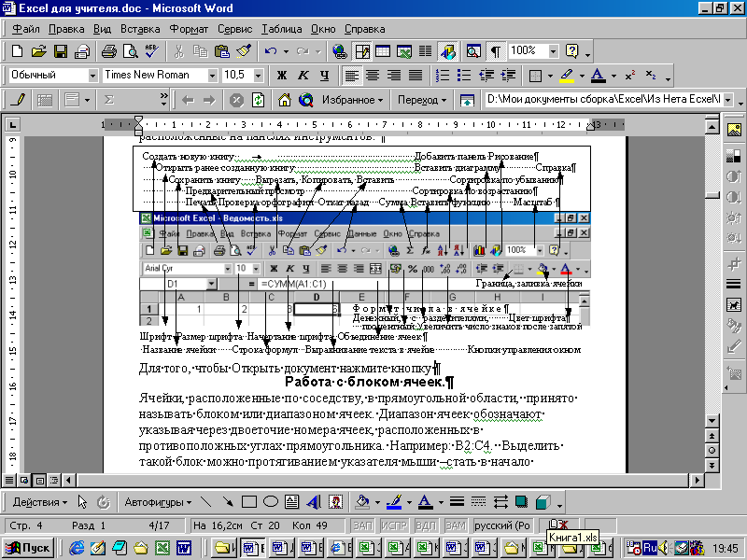Toggle italic (К) formatting
The width and height of the screenshot is (747, 560).
click(x=303, y=76)
